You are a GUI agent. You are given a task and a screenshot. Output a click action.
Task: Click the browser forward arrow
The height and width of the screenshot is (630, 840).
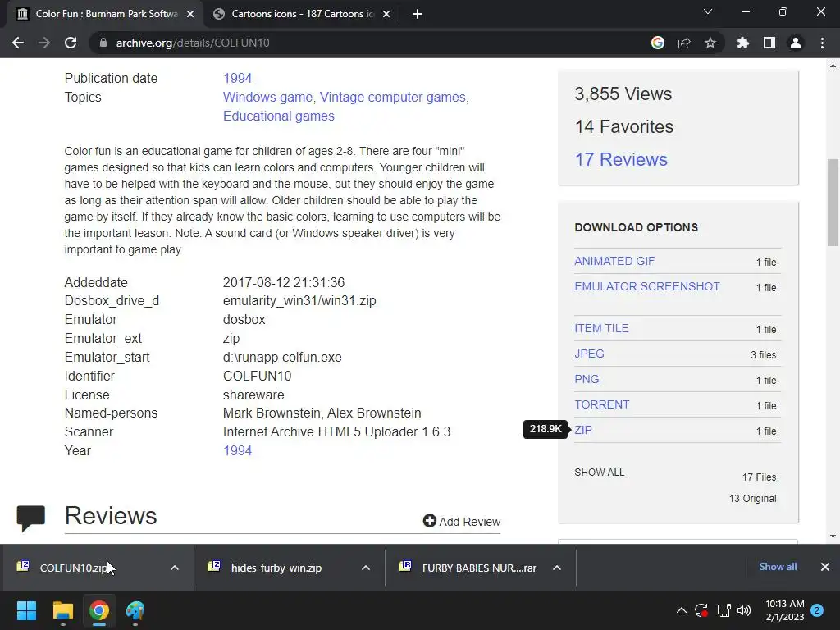pyautogui.click(x=44, y=43)
